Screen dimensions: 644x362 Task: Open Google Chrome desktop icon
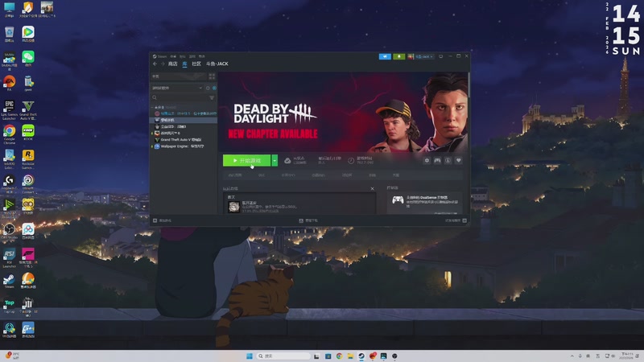click(9, 134)
